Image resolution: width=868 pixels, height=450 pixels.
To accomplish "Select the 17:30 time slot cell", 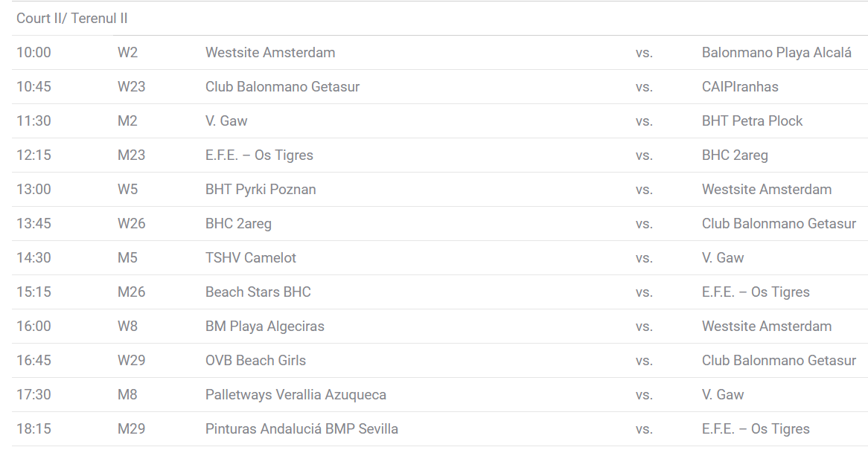I will click(33, 395).
